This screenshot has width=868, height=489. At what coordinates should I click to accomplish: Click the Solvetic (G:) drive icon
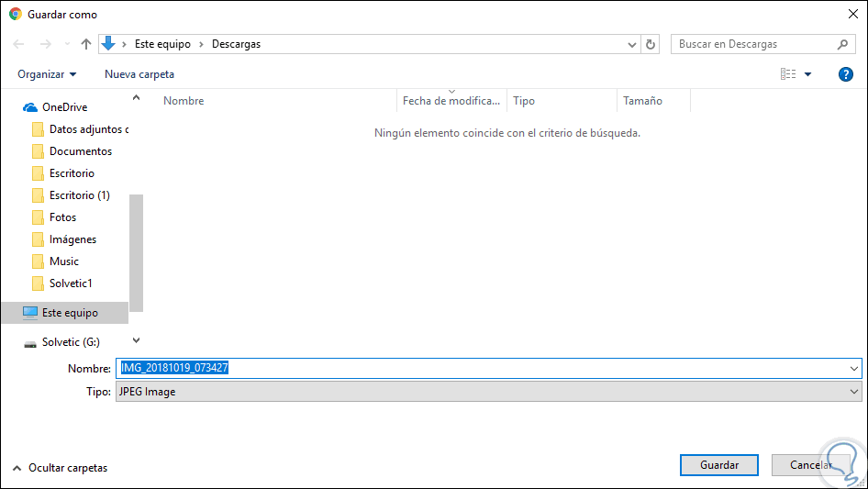pos(30,344)
